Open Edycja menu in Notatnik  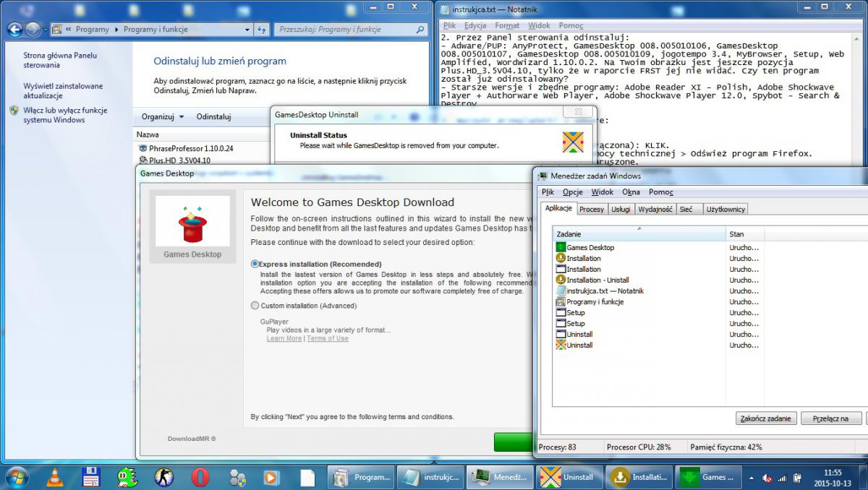tap(475, 25)
